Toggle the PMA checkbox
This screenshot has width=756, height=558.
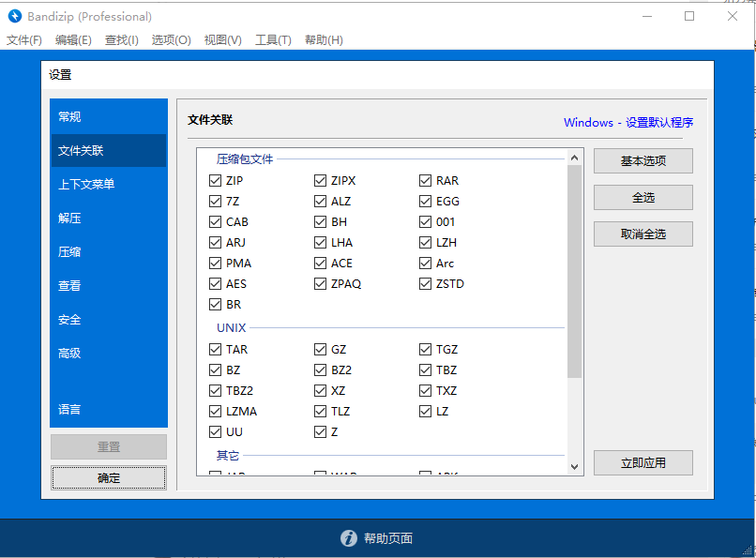click(215, 264)
